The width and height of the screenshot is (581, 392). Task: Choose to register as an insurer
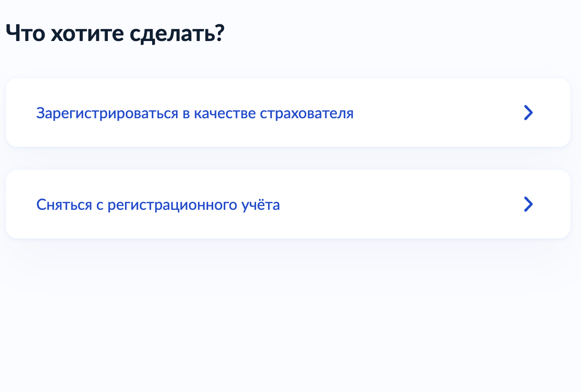(195, 113)
